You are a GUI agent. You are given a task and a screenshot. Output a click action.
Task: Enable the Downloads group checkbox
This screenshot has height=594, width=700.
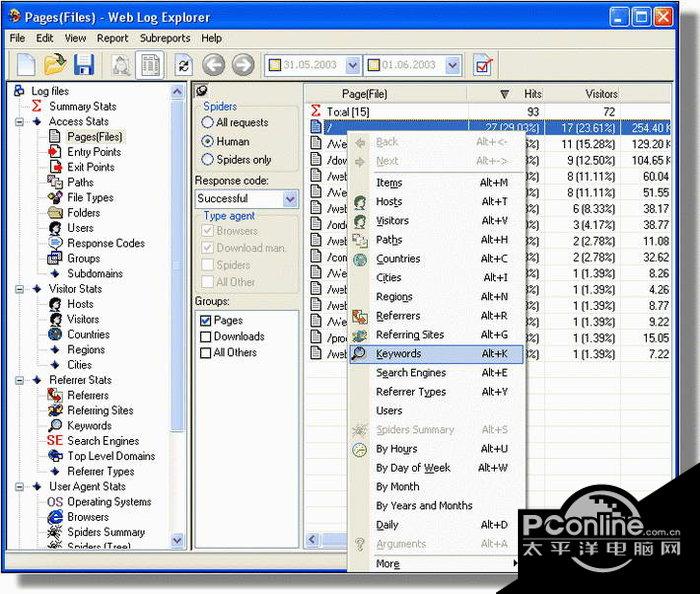[205, 336]
